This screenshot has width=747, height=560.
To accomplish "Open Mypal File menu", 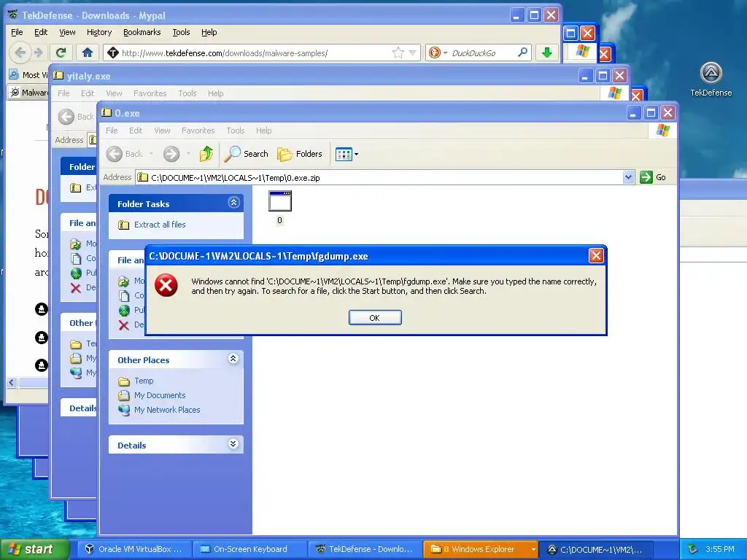I will (x=17, y=32).
